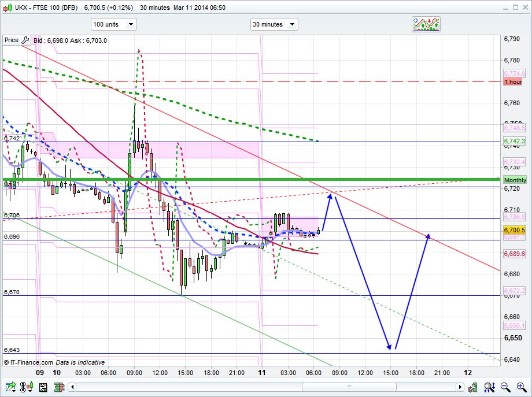Click the green 'Monthly' level label
Viewport: 532px width, 397px height.
tap(515, 180)
